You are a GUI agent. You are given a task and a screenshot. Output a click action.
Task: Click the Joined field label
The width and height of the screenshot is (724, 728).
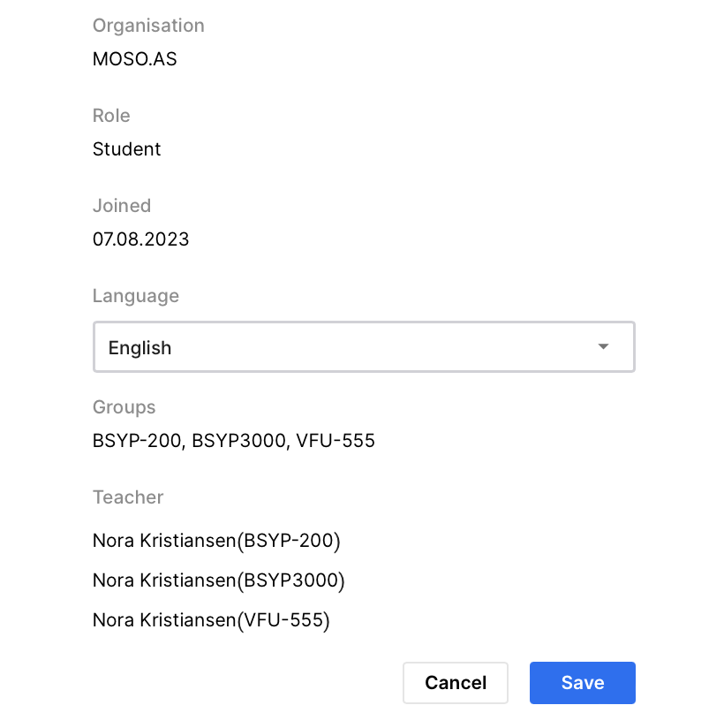[x=122, y=206]
